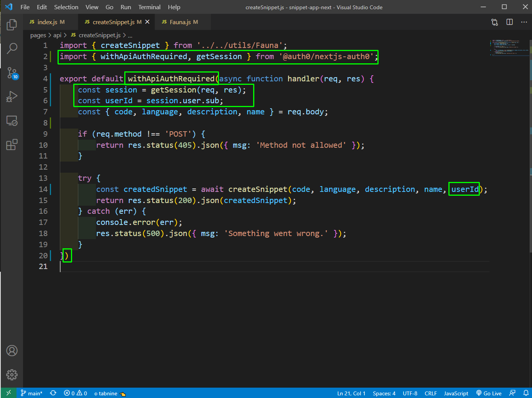Click the 'POST' string on line 9
The image size is (532, 398).
pos(178,134)
